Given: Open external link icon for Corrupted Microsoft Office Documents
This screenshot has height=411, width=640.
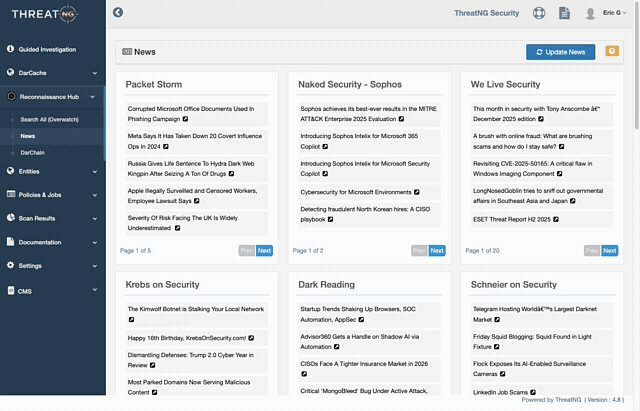Looking at the screenshot, I should [185, 119].
